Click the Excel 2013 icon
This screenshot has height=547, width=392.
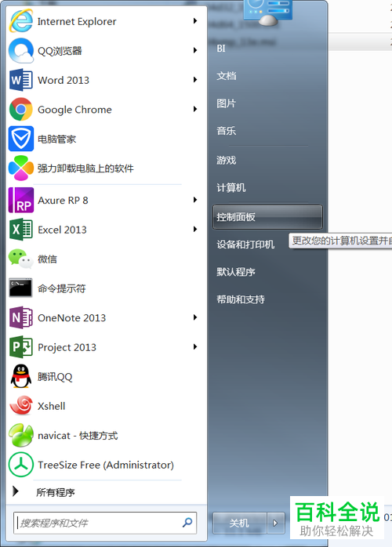21,230
